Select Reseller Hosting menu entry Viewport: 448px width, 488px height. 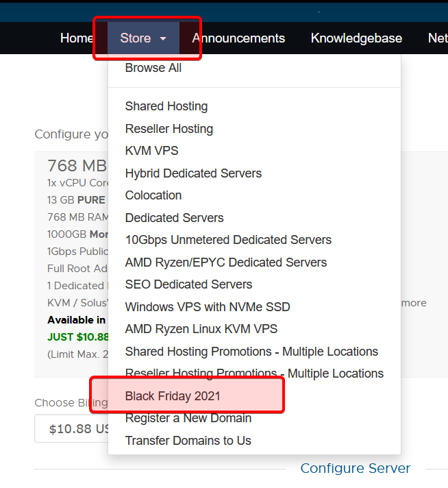169,129
